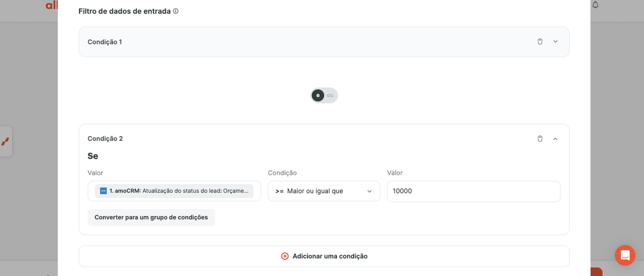Open the notifications bell icon
This screenshot has height=276, width=644.
595,5
